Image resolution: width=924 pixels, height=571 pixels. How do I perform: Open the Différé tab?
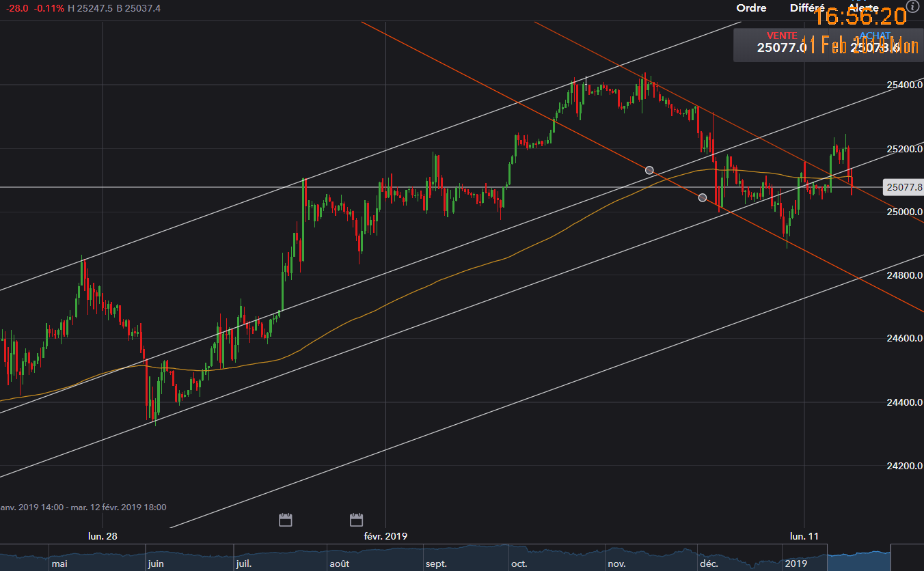pyautogui.click(x=807, y=8)
